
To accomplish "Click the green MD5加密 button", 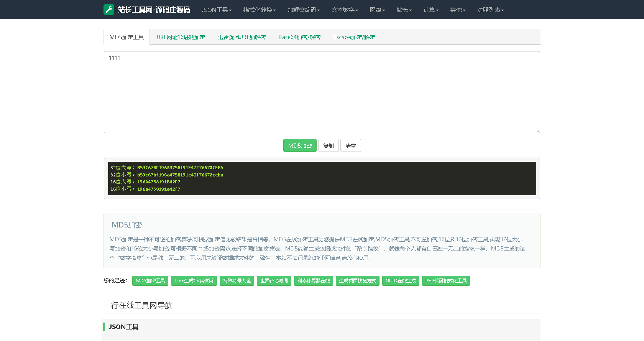I will tap(300, 145).
